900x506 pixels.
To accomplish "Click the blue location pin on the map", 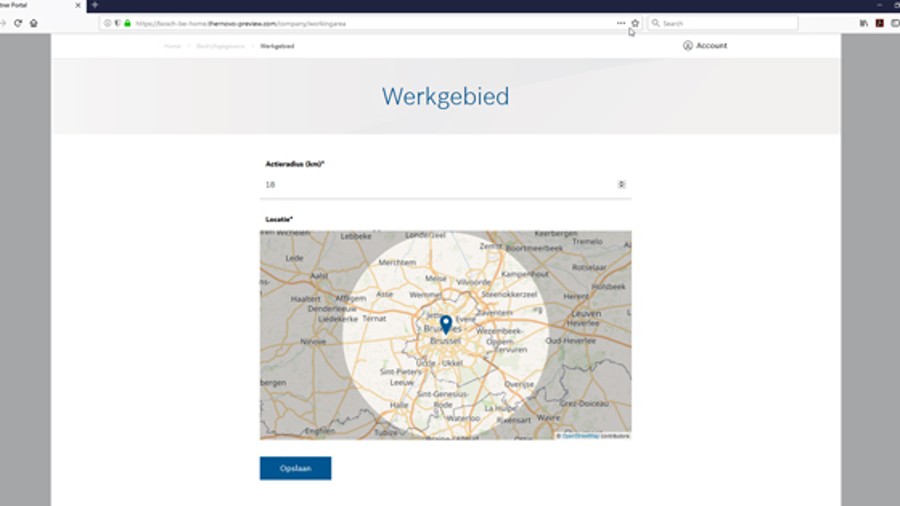I will click(x=446, y=324).
